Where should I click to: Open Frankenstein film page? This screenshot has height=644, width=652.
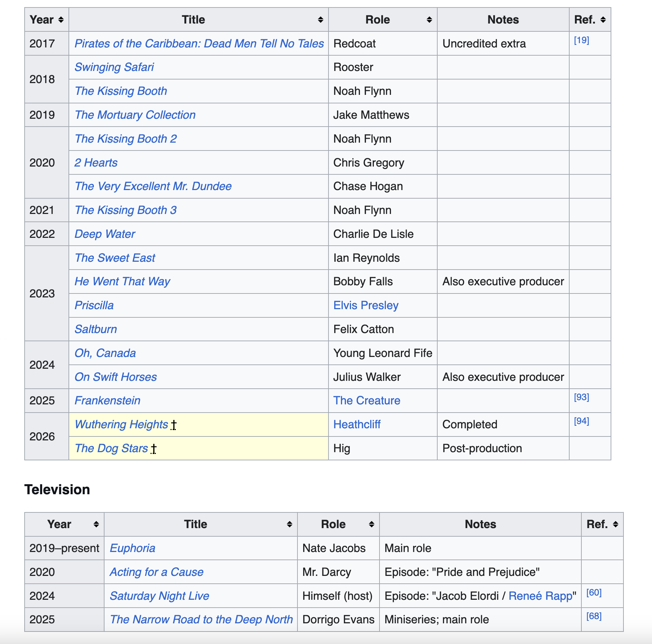pos(107,400)
